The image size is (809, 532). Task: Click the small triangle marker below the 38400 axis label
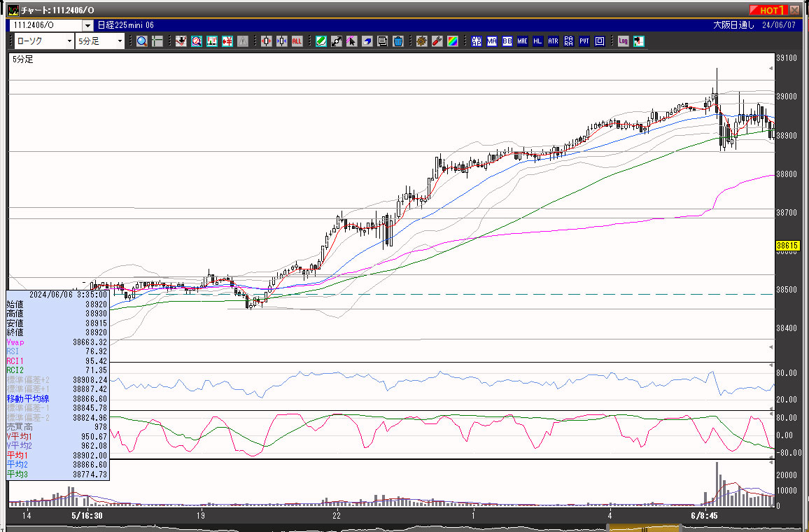(771, 347)
